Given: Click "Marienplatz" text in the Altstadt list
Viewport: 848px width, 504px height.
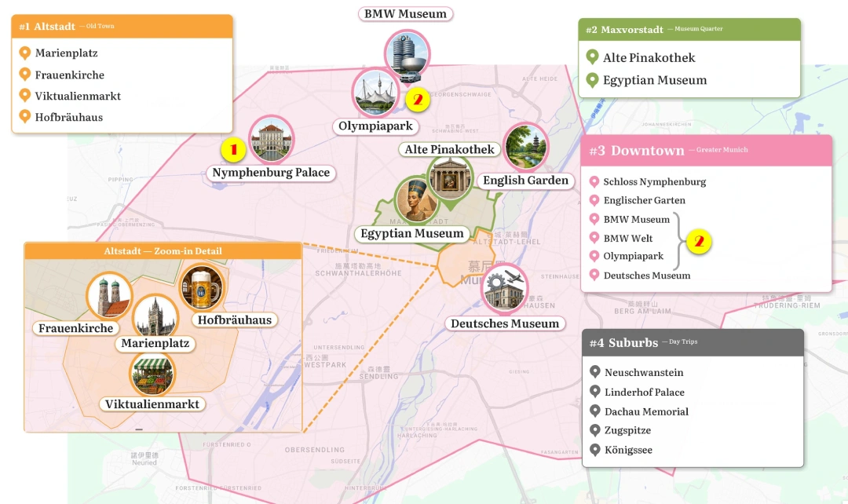Looking at the screenshot, I should point(67,53).
